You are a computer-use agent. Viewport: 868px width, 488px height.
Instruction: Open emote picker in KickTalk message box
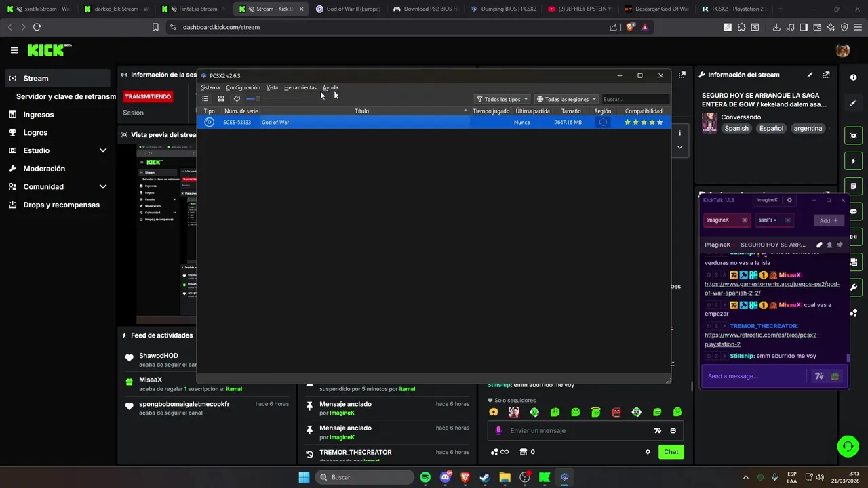tap(834, 376)
